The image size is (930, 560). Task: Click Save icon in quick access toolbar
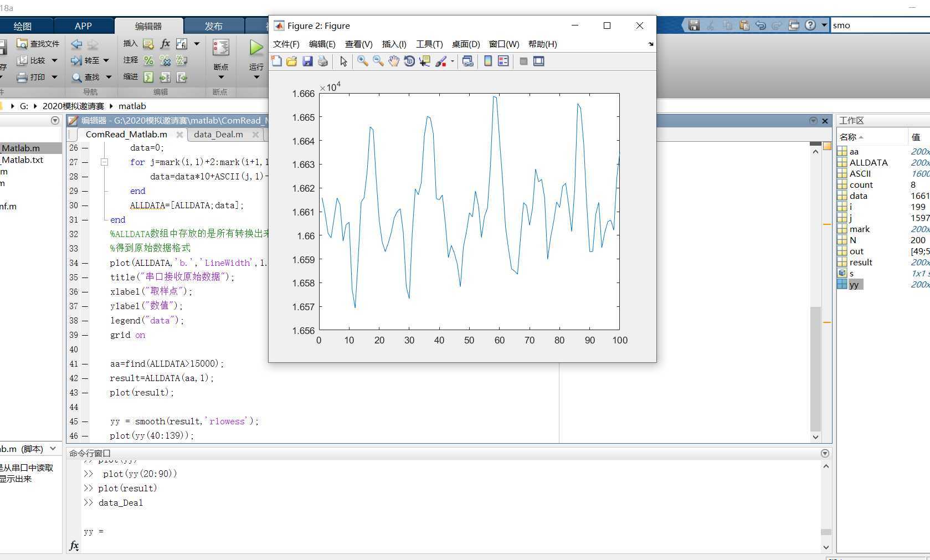(694, 25)
